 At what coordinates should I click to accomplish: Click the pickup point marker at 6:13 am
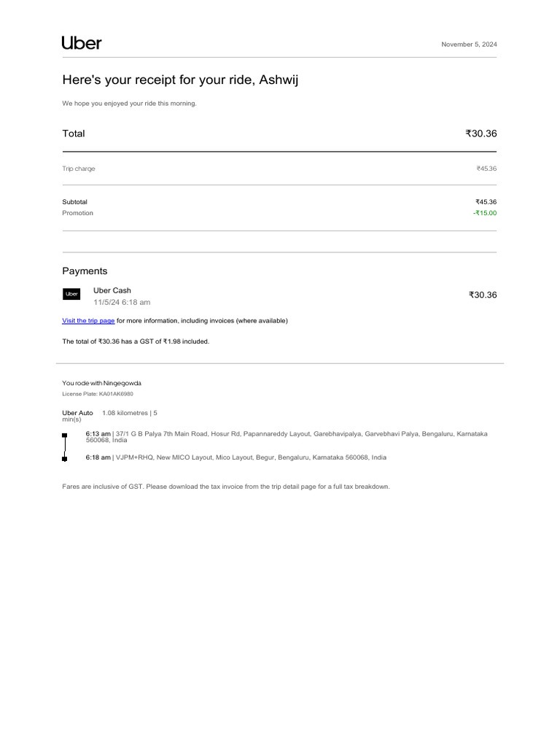click(65, 435)
